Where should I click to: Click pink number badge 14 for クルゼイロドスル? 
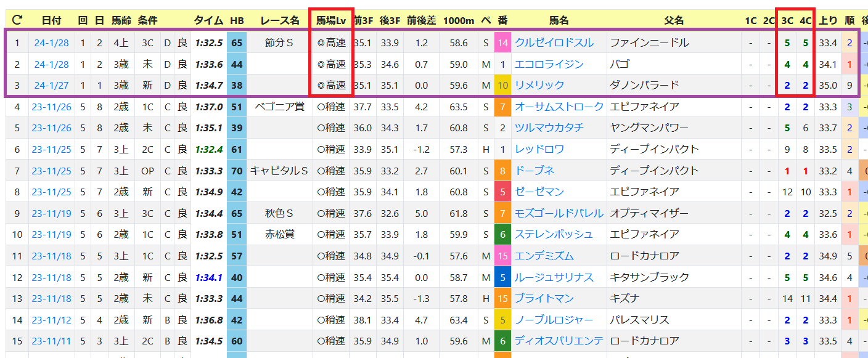coord(503,43)
